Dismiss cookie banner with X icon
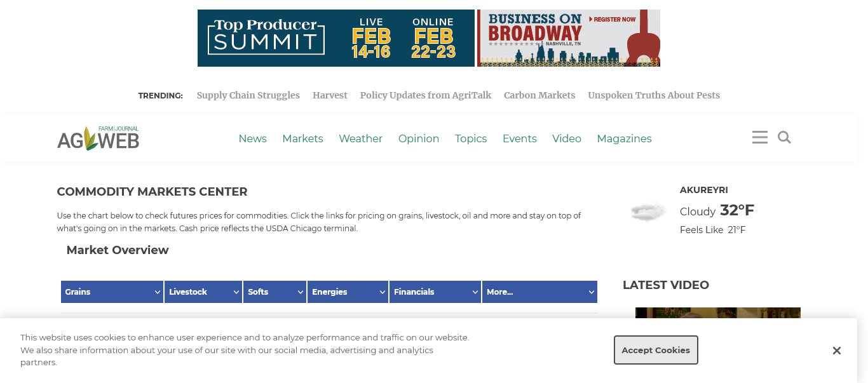Screen dimensions: 868x383 point(836,351)
